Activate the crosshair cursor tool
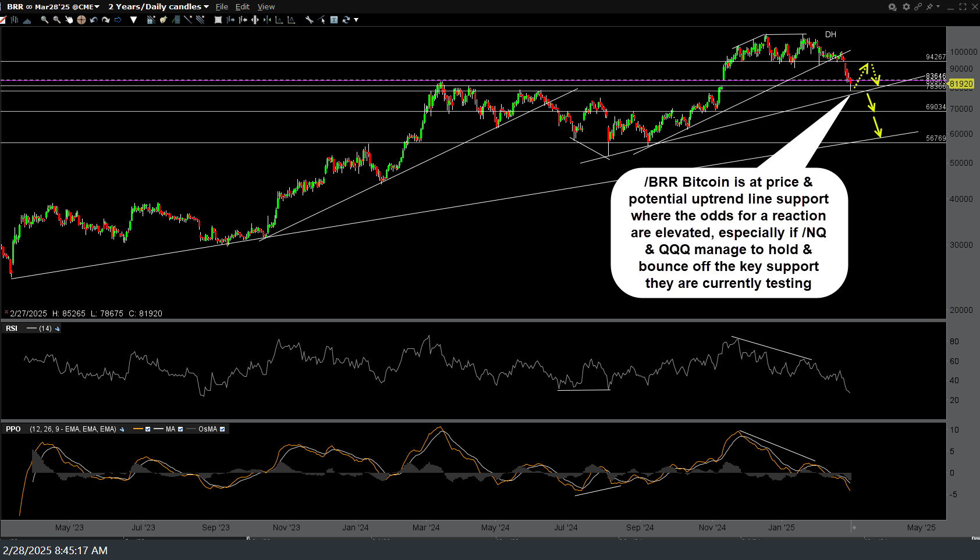Viewport: 980px width, 560px height. (81, 20)
